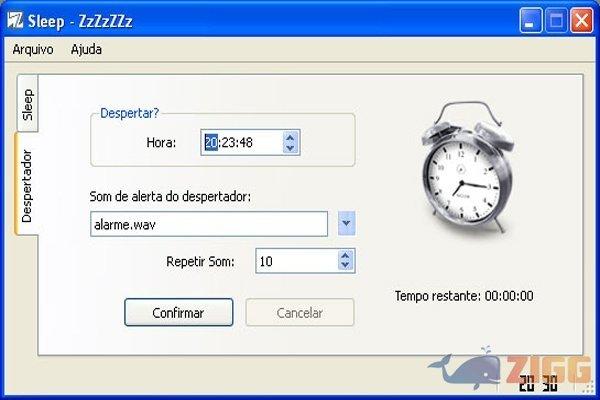Click the Cancelar button
The height and width of the screenshot is (400, 600).
pyautogui.click(x=300, y=312)
